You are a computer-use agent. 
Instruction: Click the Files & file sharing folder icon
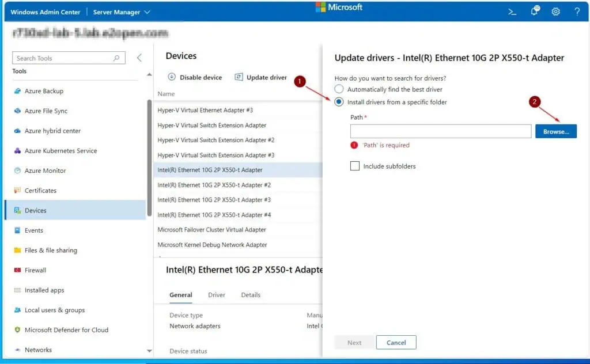point(17,250)
